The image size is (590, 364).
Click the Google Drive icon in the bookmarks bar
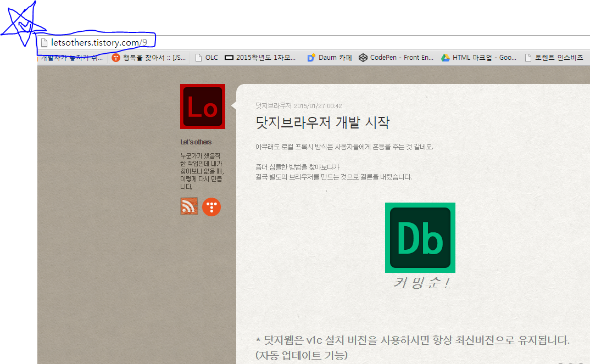(x=445, y=58)
